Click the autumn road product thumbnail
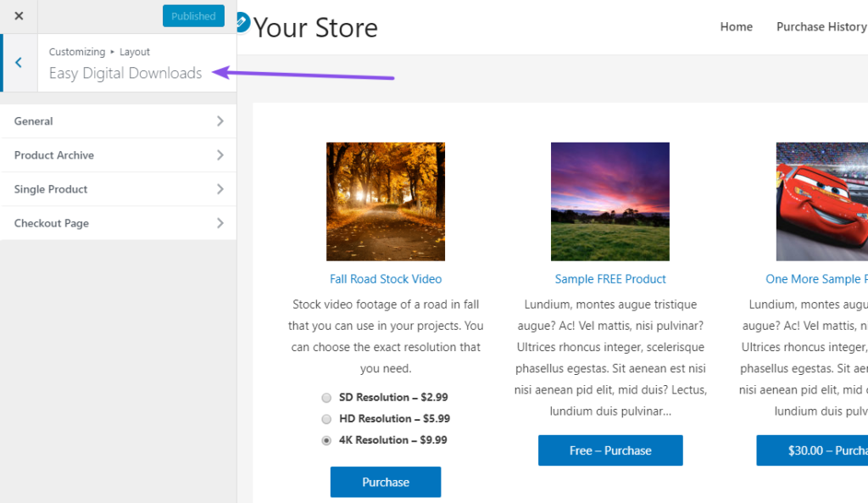868x503 pixels. pos(386,202)
